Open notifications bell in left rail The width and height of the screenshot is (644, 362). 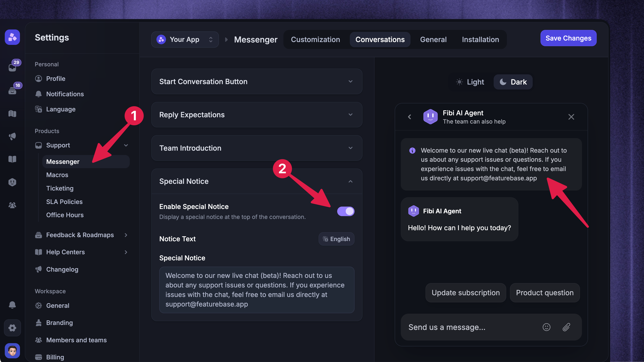click(12, 305)
